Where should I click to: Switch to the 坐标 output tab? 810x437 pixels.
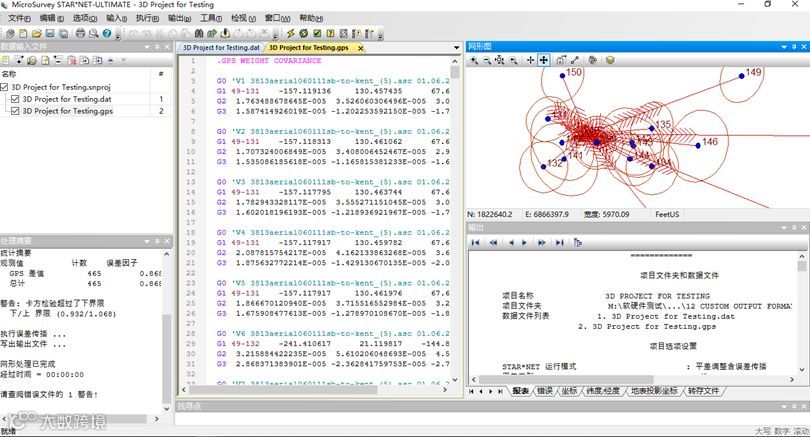tap(569, 391)
